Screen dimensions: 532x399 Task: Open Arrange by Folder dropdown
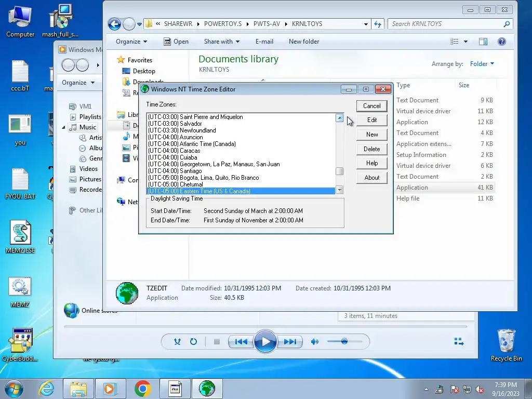coord(482,64)
